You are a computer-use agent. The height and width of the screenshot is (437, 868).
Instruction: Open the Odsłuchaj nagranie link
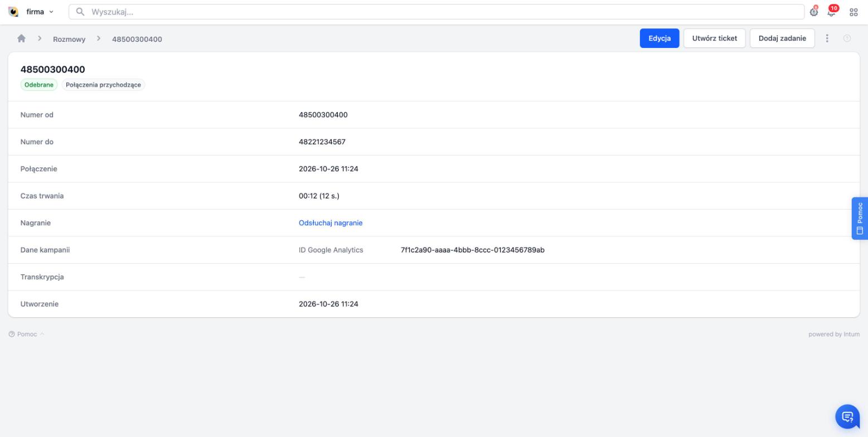tap(331, 223)
